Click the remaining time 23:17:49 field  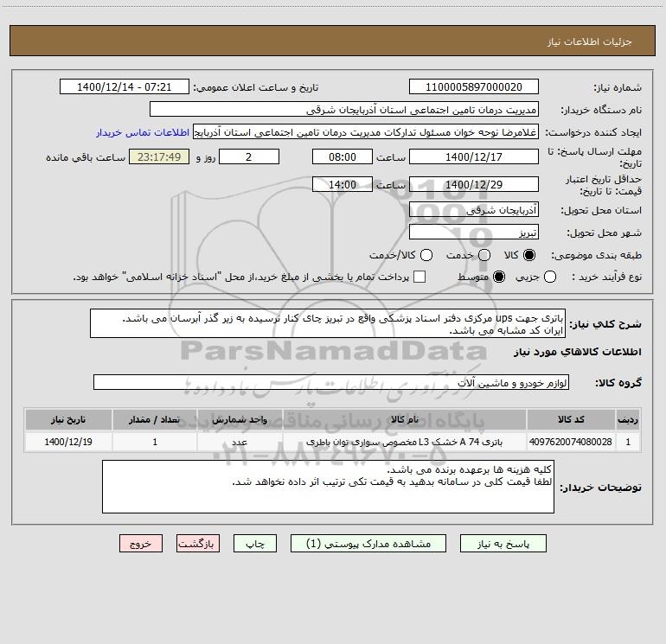(x=159, y=156)
